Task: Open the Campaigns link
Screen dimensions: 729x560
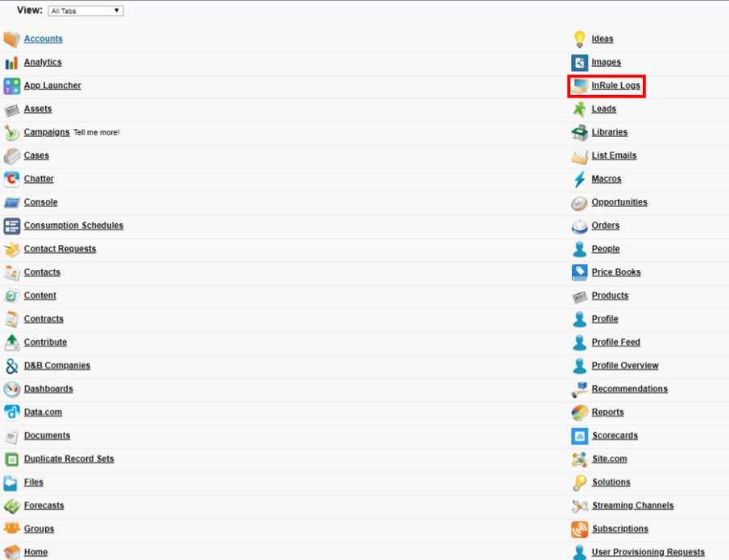Action: [x=47, y=132]
